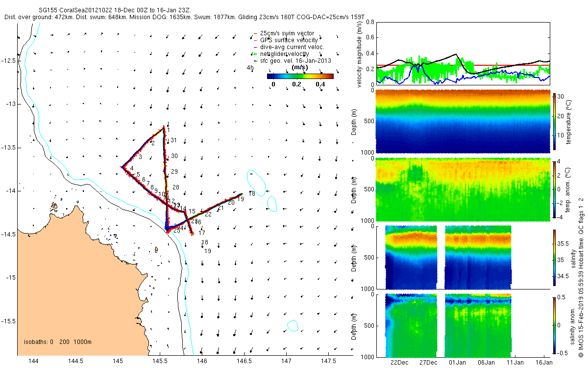Click the 01Jan date tick label
This screenshot has height=368, width=588.
tap(458, 363)
